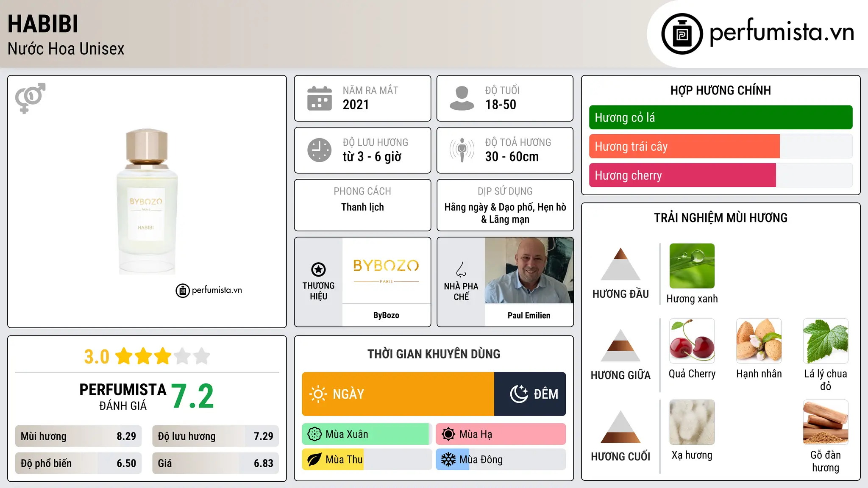Open the Gỗ đàn hương note image

(826, 422)
